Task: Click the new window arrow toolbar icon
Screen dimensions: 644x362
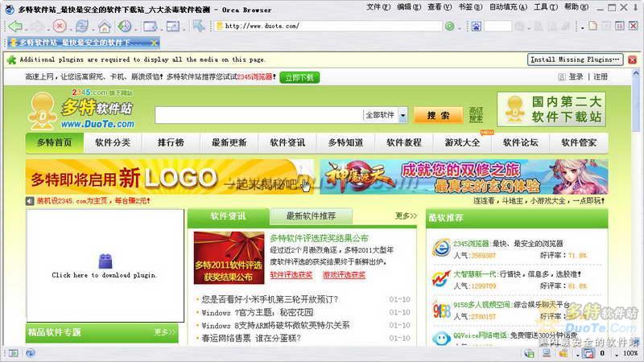Action: [150, 27]
